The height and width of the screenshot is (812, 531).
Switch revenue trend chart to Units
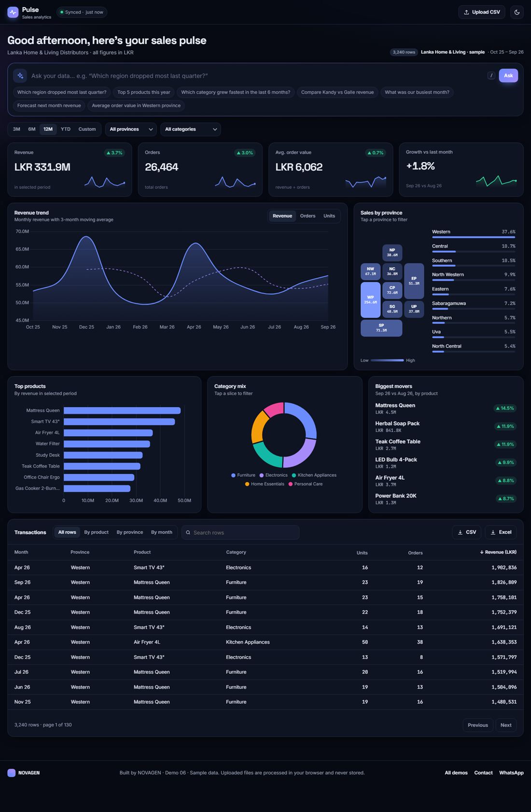[329, 216]
